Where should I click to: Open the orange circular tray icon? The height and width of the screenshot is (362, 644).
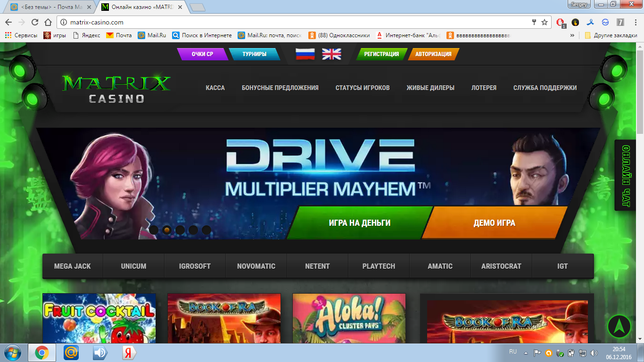(x=548, y=353)
